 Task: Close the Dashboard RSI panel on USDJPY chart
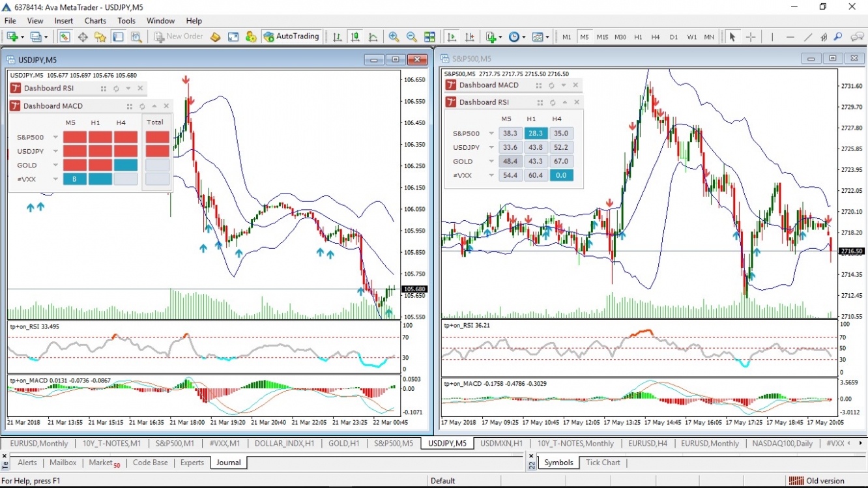click(x=140, y=89)
